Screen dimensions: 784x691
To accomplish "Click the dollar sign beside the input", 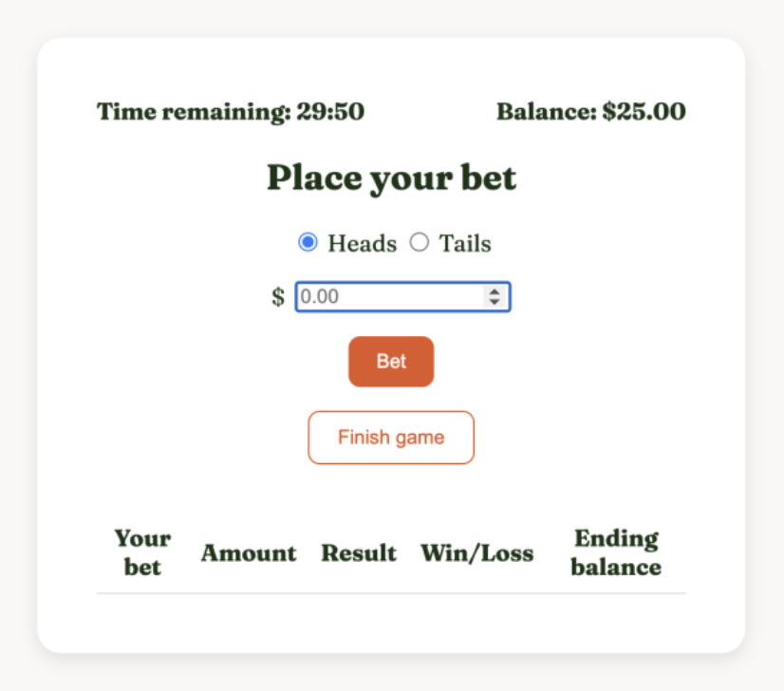I will [278, 297].
